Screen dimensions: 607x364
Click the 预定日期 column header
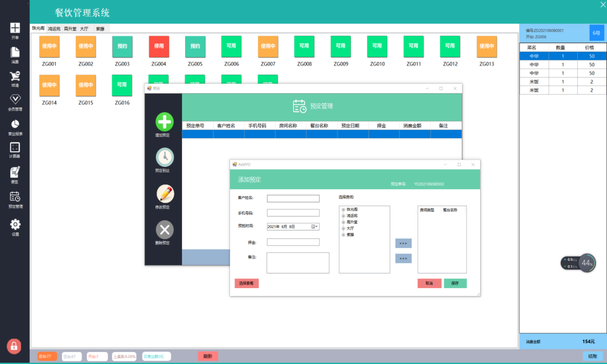pos(353,126)
